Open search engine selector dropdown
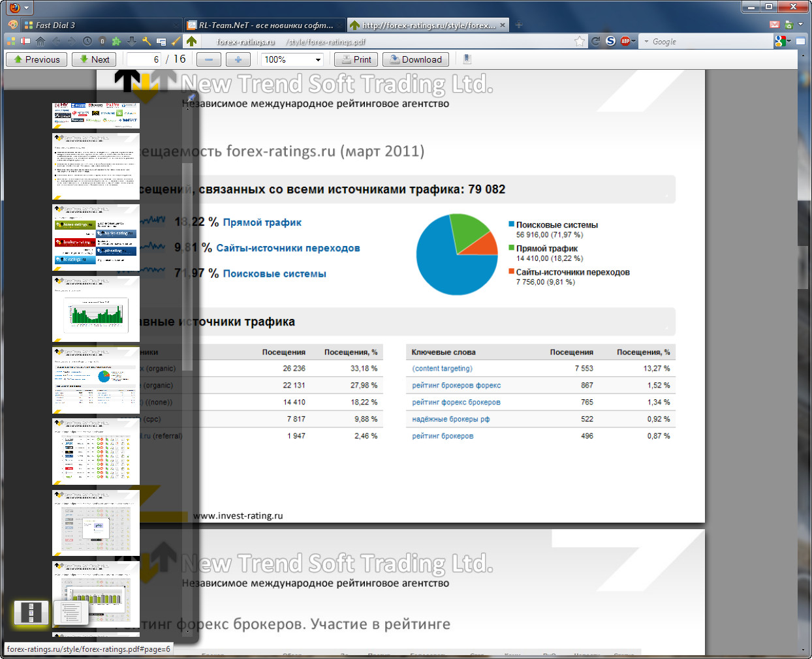Viewport: 812px width, 659px height. 646,42
